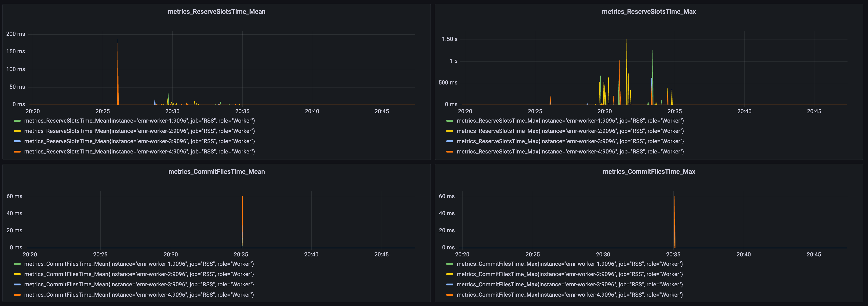Click the small green spike in ReserveSlotsTime_Mean chart
The width and height of the screenshot is (868, 306).
point(168,99)
